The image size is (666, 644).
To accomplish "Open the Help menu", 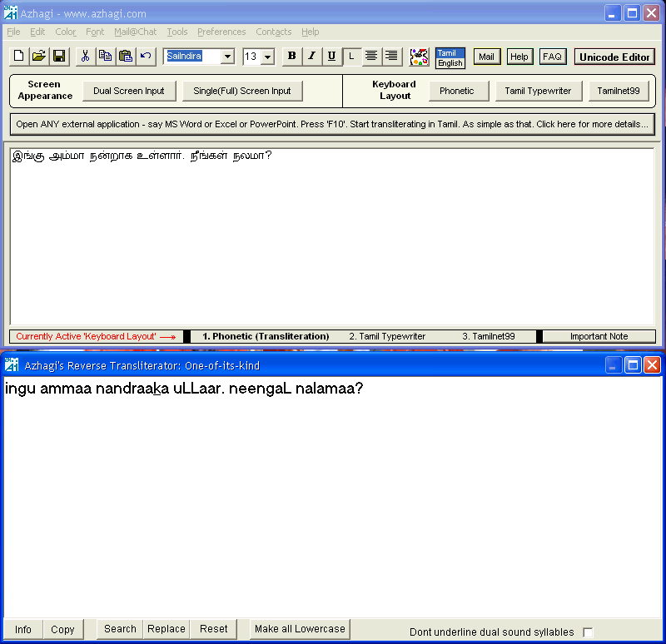I will coord(310,32).
